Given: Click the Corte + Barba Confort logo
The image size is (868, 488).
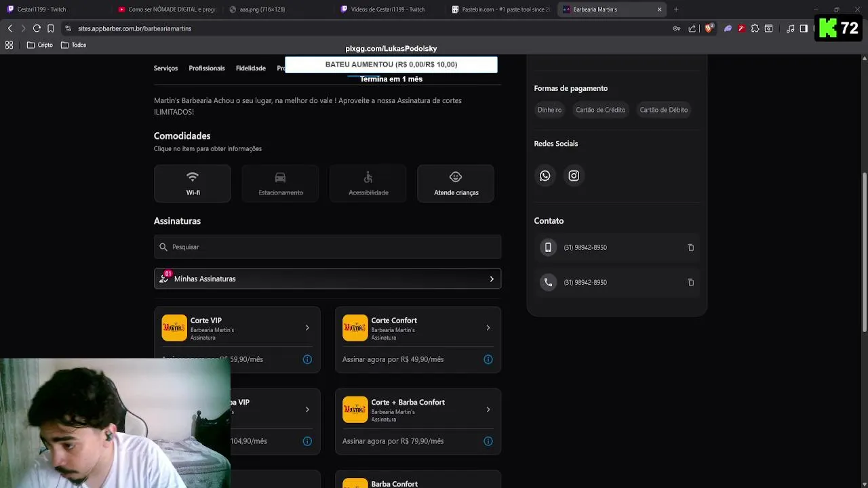Looking at the screenshot, I should [355, 409].
